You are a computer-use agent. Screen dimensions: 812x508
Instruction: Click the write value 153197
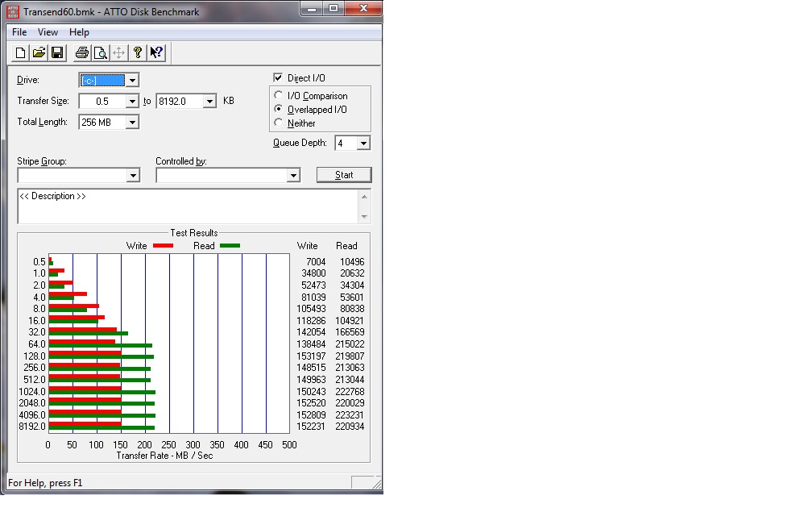(311, 356)
